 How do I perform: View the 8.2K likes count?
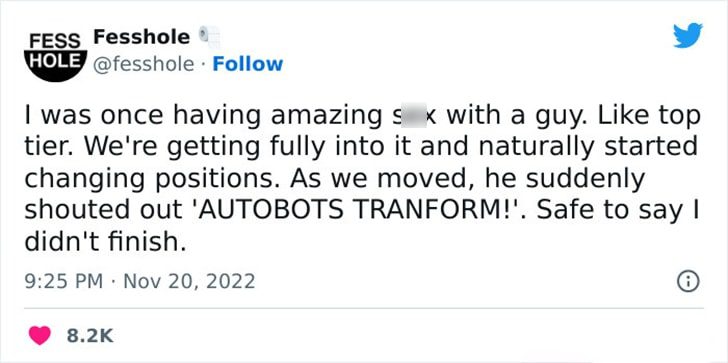tap(90, 336)
